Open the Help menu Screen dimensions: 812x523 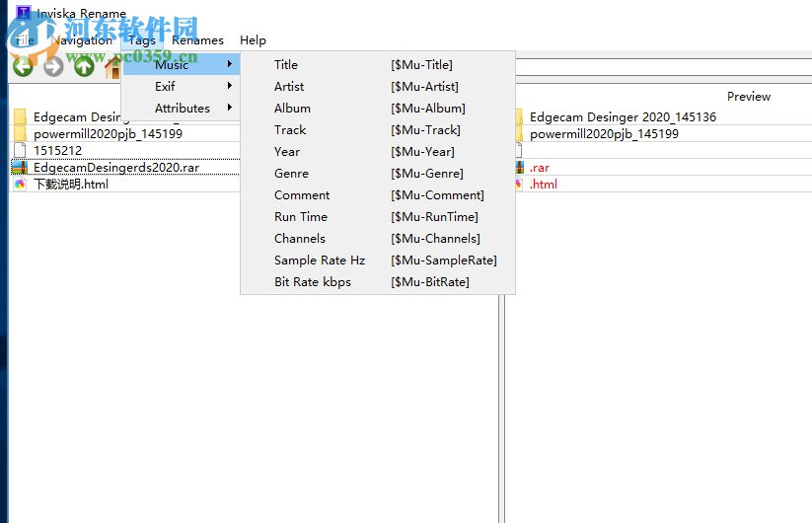(x=253, y=40)
